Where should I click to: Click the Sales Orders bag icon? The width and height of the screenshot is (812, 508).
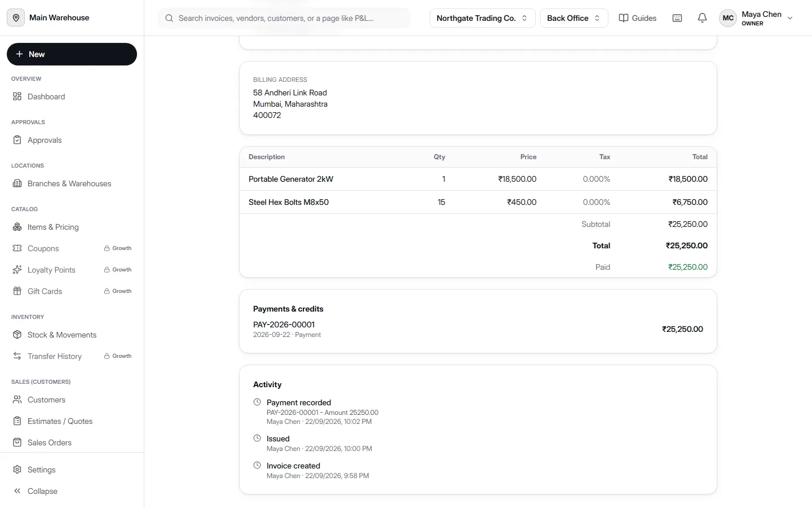[x=17, y=443]
